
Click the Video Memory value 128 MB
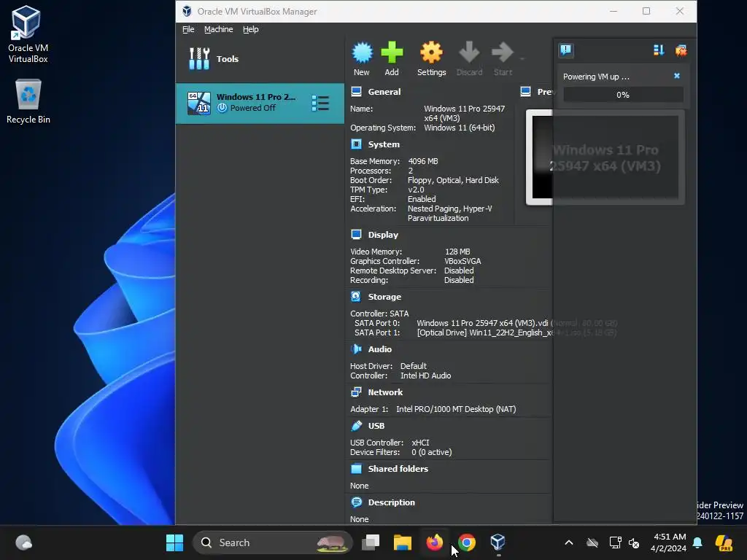coord(457,252)
